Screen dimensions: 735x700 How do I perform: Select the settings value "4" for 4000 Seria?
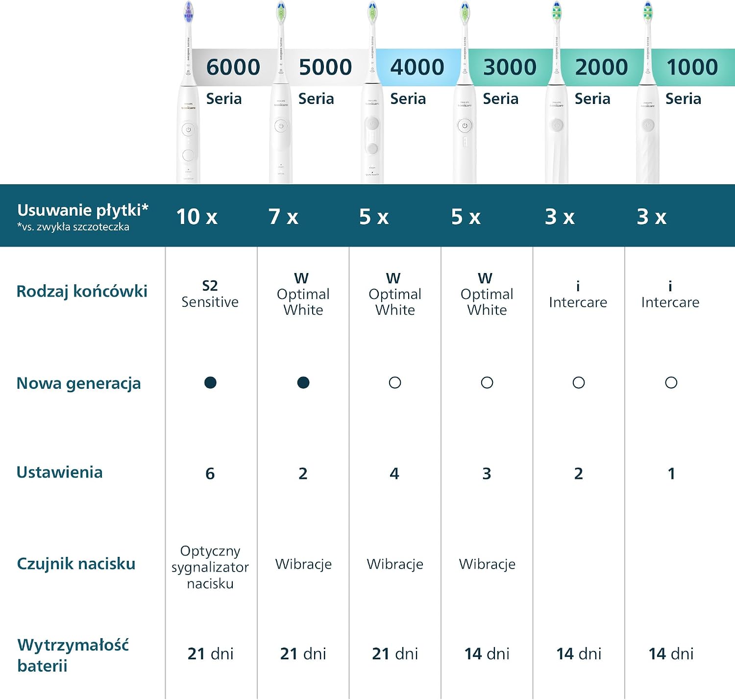[394, 474]
